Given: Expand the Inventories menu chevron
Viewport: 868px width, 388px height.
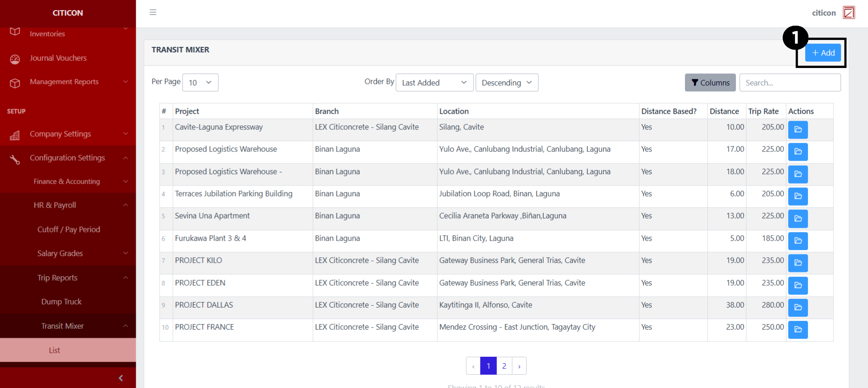Looking at the screenshot, I should tap(125, 29).
